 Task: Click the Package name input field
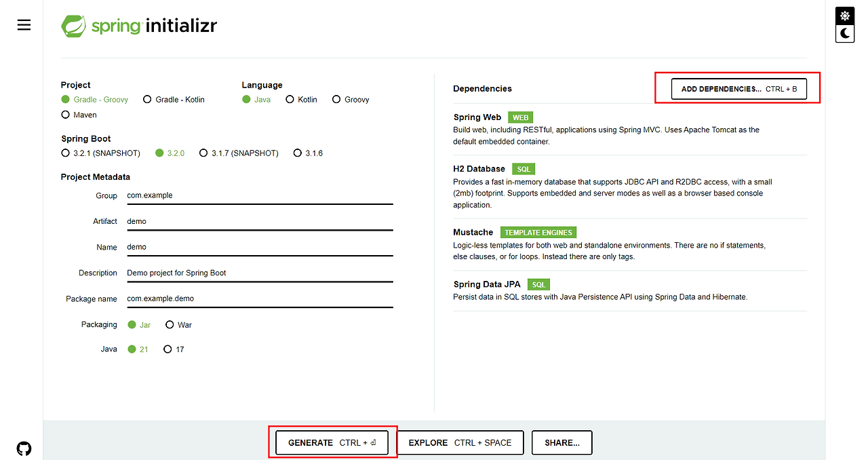click(x=259, y=299)
